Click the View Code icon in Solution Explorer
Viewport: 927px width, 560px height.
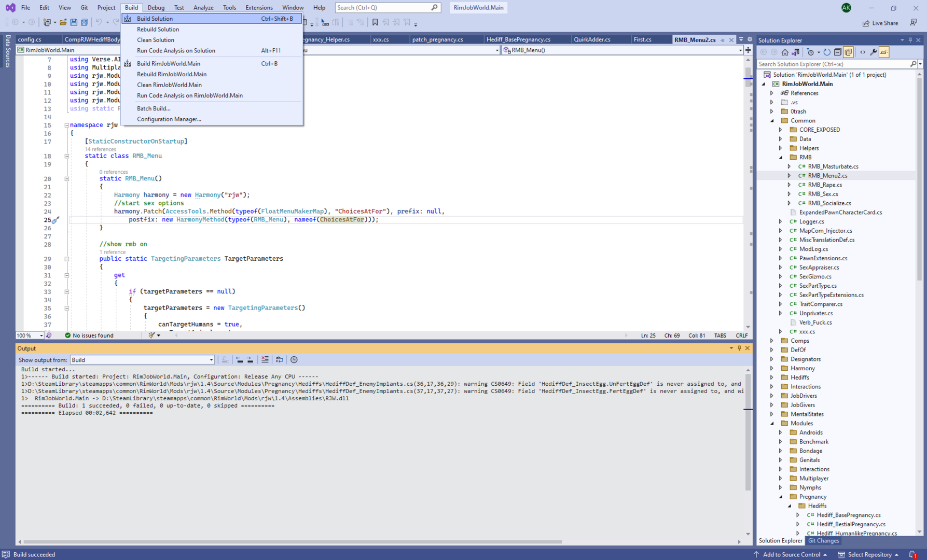tap(863, 52)
